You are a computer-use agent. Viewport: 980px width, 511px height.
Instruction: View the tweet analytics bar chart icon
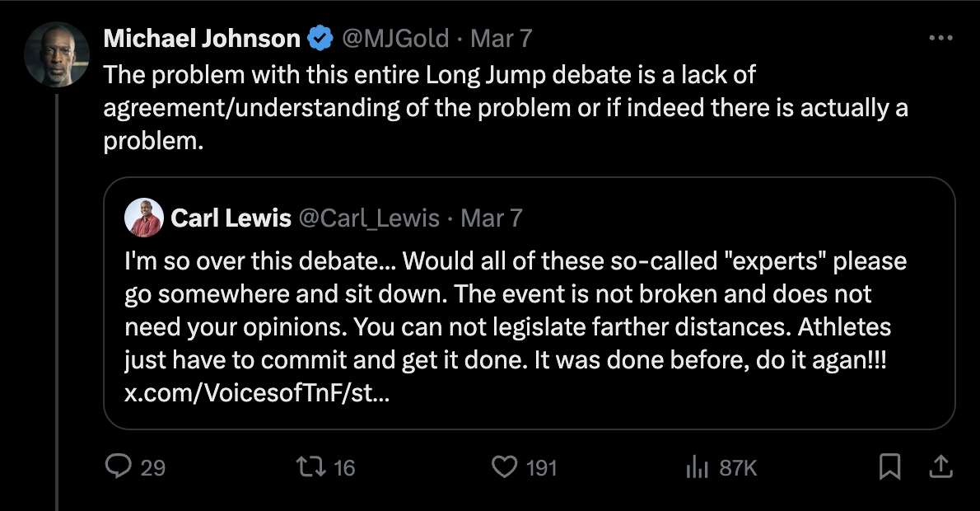point(698,468)
